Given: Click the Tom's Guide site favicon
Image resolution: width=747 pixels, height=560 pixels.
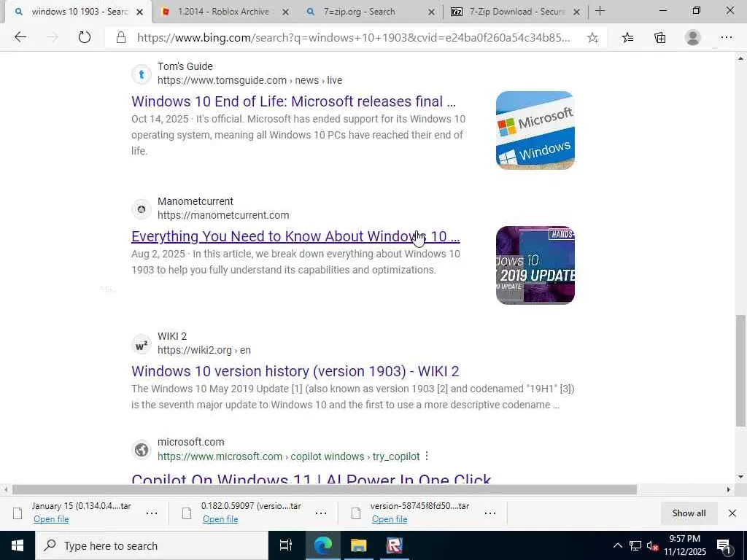Looking at the screenshot, I should [x=142, y=74].
